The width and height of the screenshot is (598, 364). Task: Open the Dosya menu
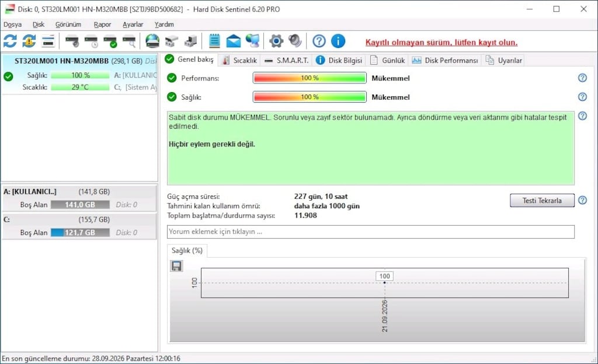13,24
